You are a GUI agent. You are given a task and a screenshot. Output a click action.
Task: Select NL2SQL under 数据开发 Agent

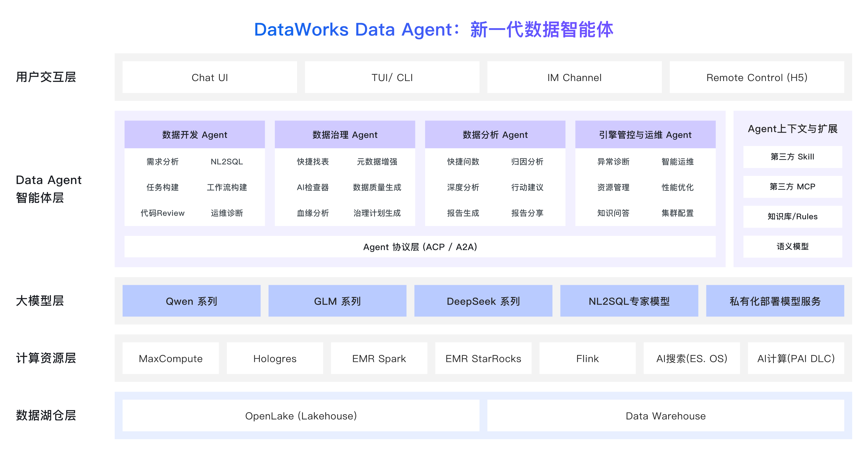click(227, 162)
